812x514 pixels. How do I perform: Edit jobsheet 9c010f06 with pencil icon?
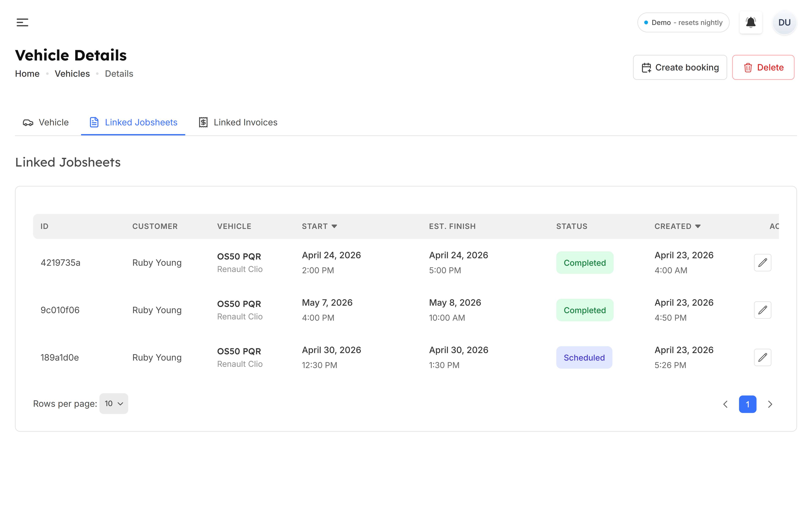[x=763, y=310]
